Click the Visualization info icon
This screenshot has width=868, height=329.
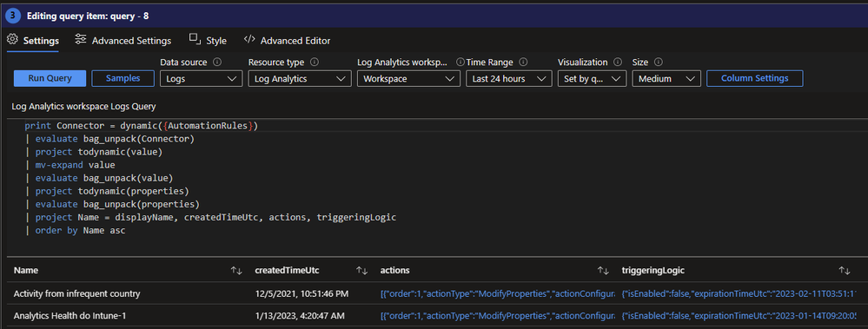(618, 63)
